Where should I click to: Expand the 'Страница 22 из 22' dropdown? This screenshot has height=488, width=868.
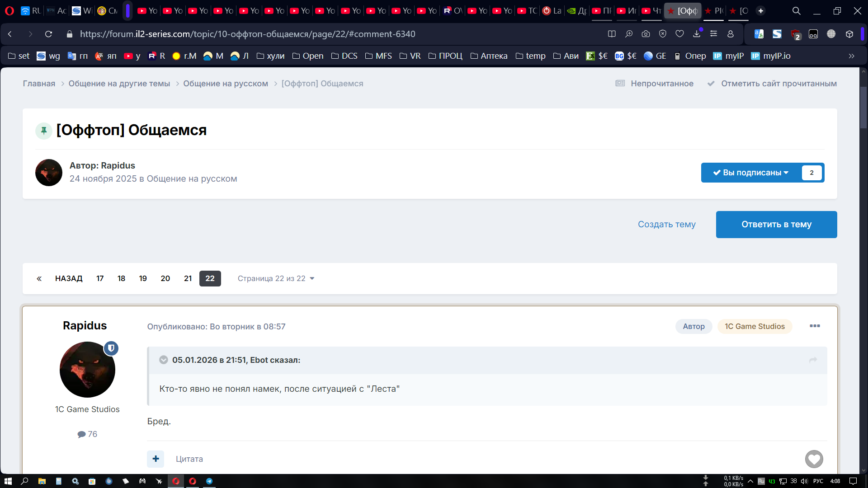click(x=276, y=278)
